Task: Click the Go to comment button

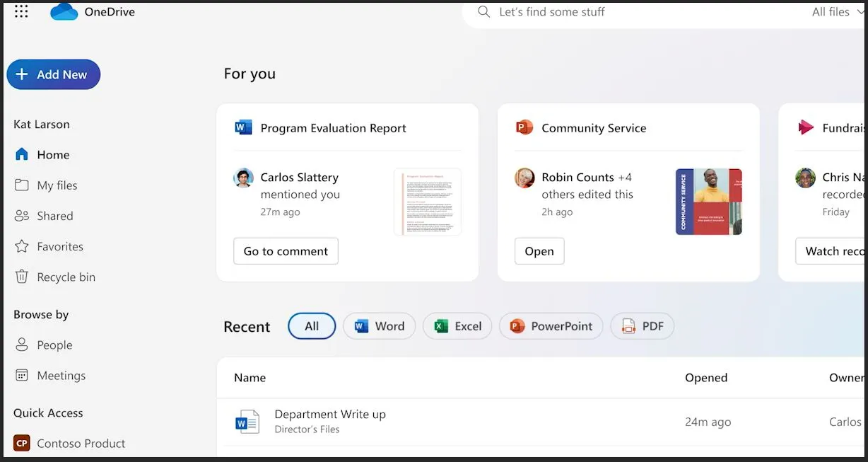Action: [286, 251]
